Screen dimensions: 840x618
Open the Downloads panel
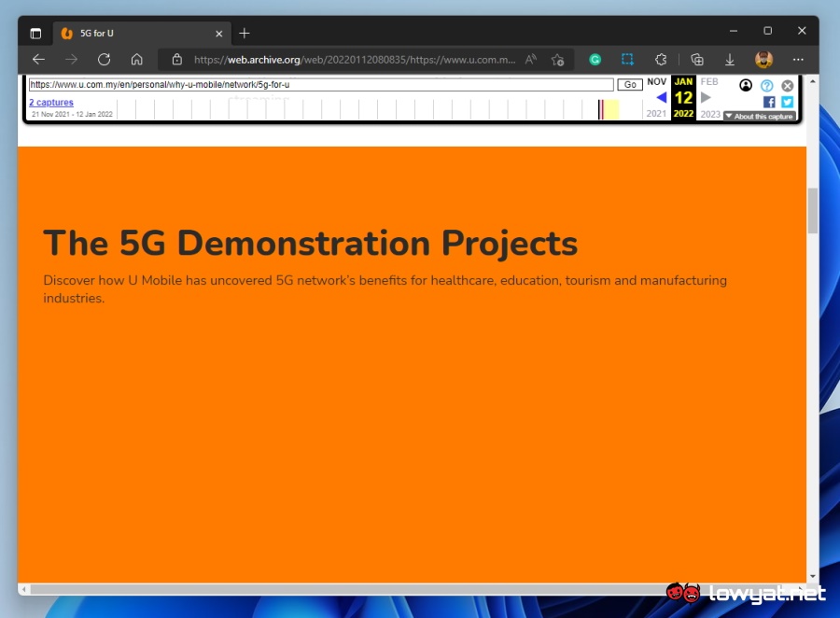point(730,59)
